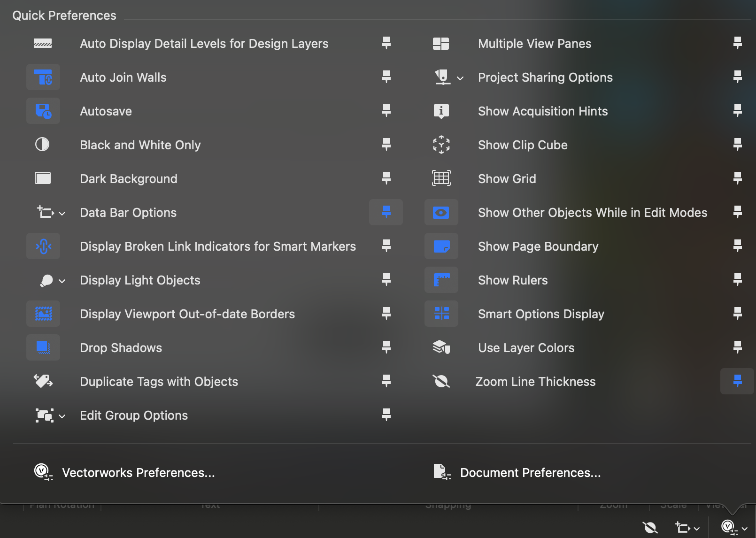
Task: Click the Multiple View Panes icon
Action: pos(441,44)
